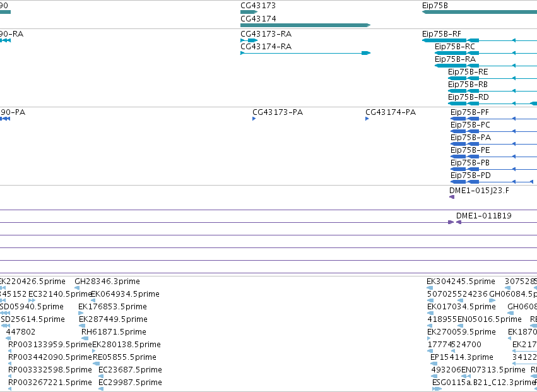Viewport: 537px width, 392px height.
Task: Click the DME1-011B19 feature label
Action: (x=483, y=216)
